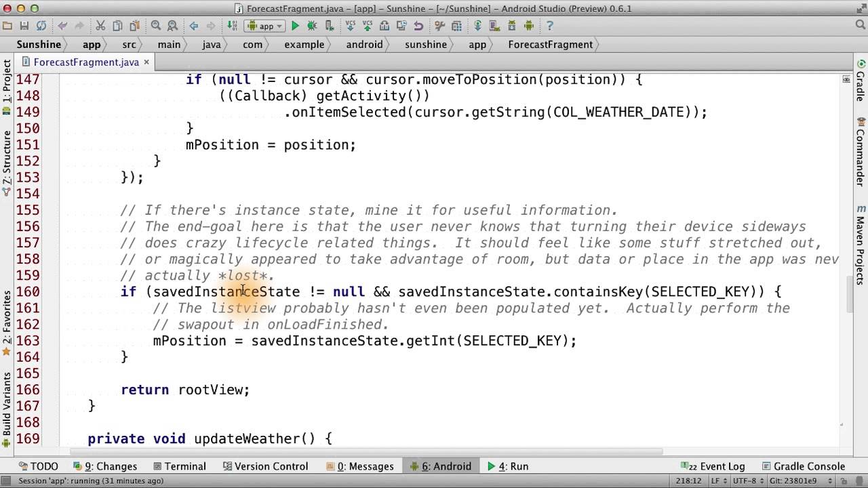The height and width of the screenshot is (488, 868).
Task: Toggle the Maven Projects side panel
Action: click(861, 244)
